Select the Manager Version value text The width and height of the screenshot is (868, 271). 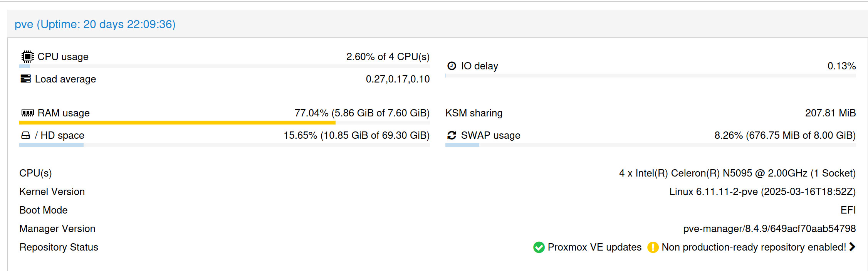(769, 229)
